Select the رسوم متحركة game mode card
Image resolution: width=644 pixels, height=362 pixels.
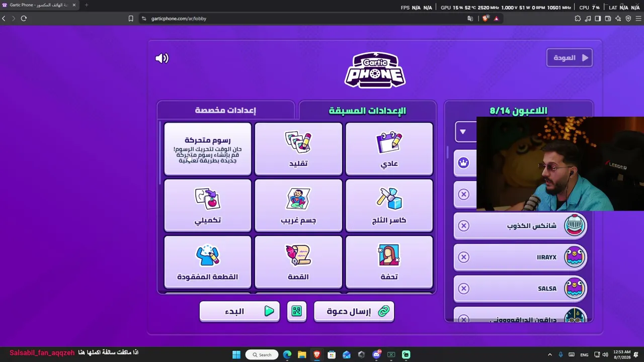click(x=208, y=149)
